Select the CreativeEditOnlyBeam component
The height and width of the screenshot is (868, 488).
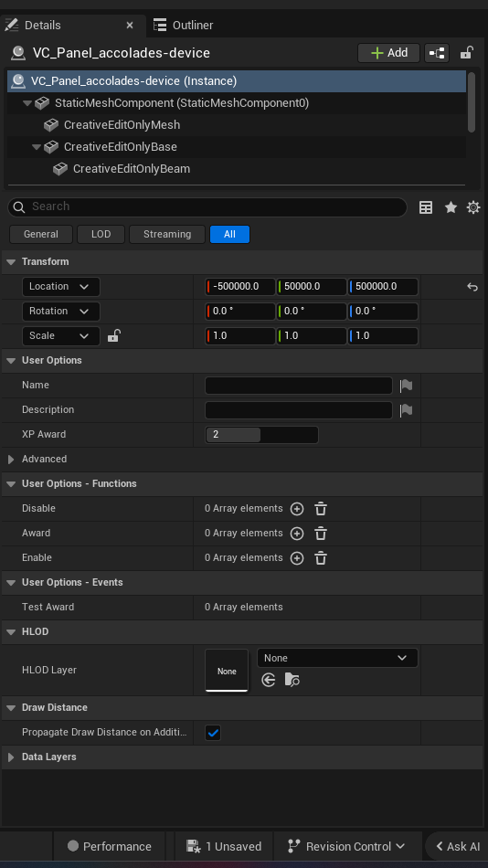132,169
